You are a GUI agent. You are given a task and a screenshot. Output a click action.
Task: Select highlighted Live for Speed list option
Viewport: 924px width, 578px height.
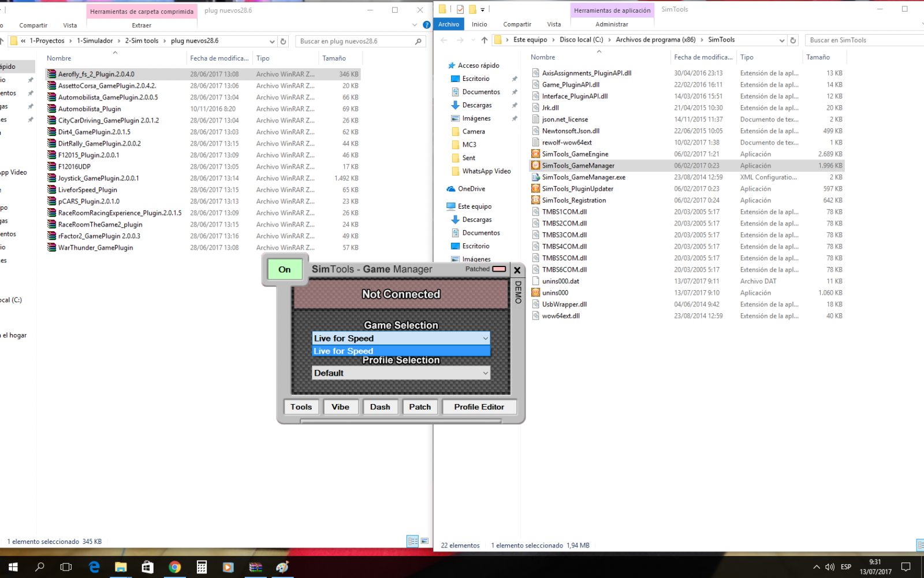tap(401, 351)
